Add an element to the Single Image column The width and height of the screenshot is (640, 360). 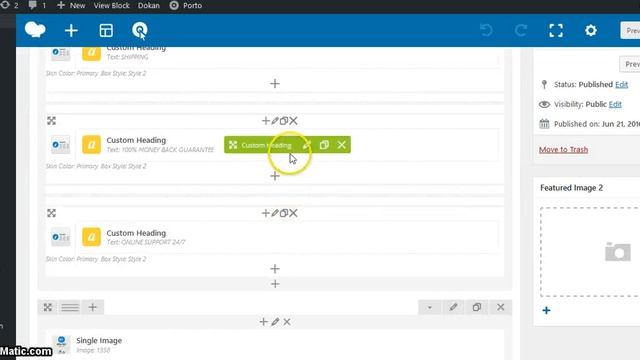(x=263, y=322)
